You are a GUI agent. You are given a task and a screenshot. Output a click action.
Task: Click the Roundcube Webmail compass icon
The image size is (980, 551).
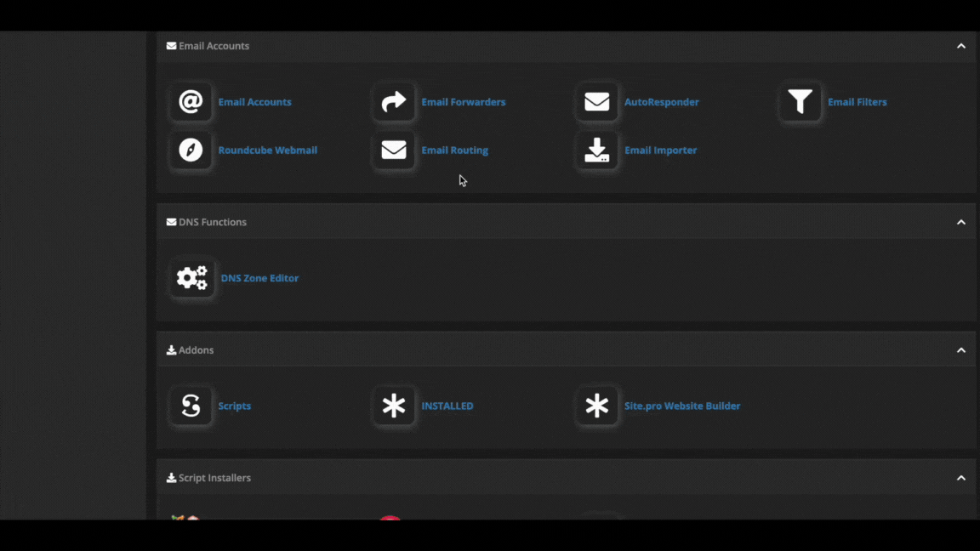pos(191,151)
